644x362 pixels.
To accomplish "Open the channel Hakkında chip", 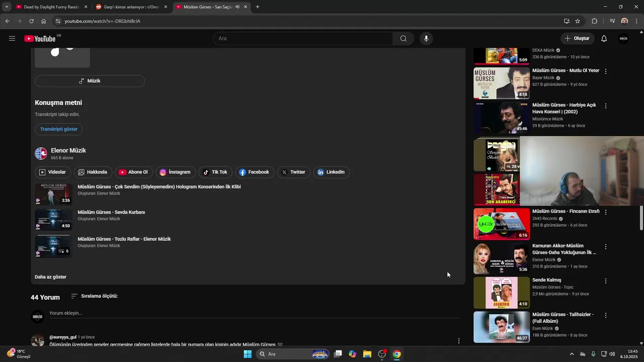I will (x=93, y=172).
